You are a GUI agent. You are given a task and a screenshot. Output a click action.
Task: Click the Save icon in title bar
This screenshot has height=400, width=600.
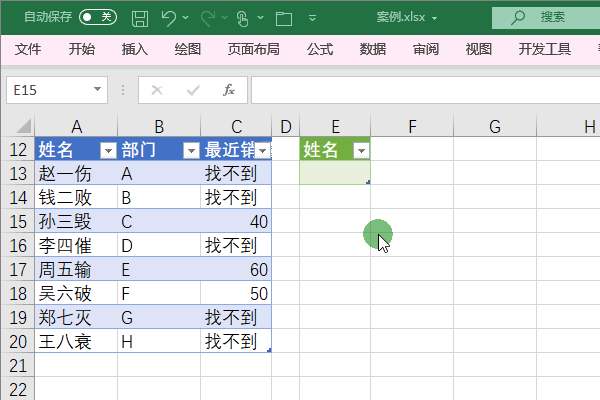click(140, 18)
